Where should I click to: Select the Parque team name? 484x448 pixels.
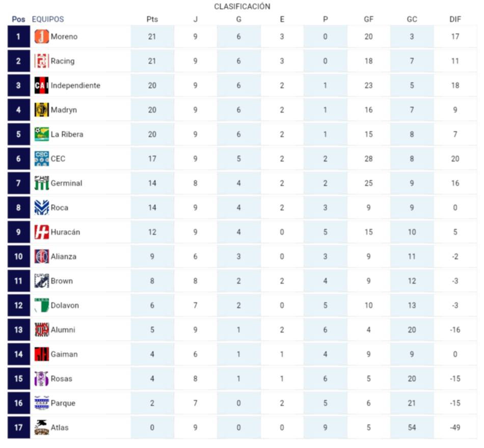point(63,403)
